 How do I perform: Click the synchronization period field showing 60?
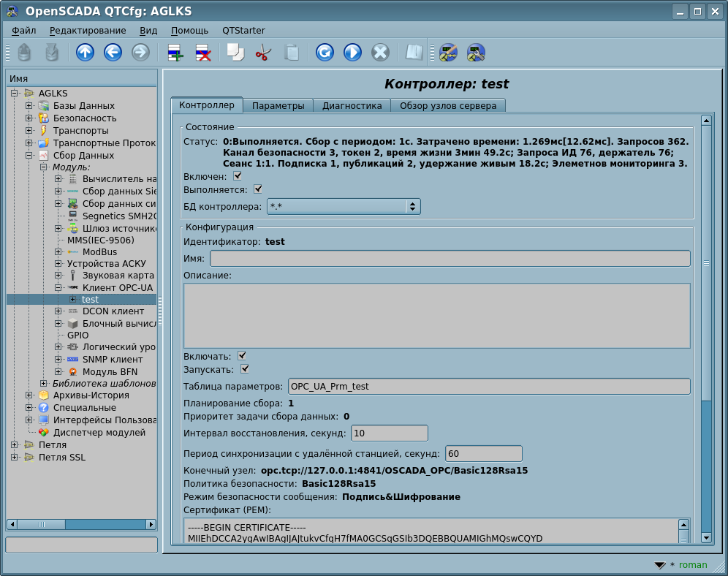click(x=484, y=453)
